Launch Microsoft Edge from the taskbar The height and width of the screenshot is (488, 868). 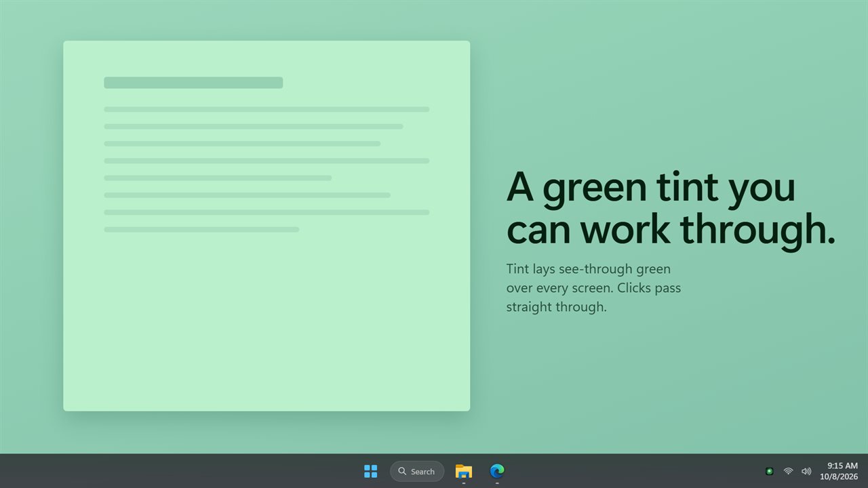497,471
